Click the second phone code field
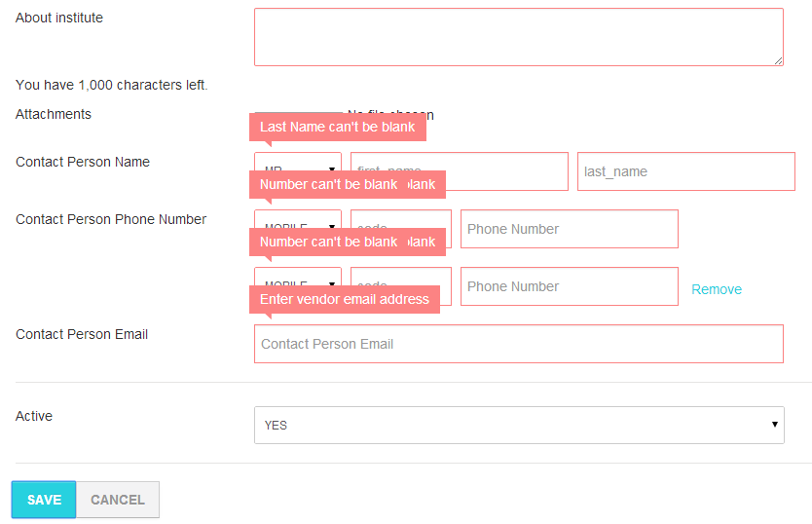 401,286
